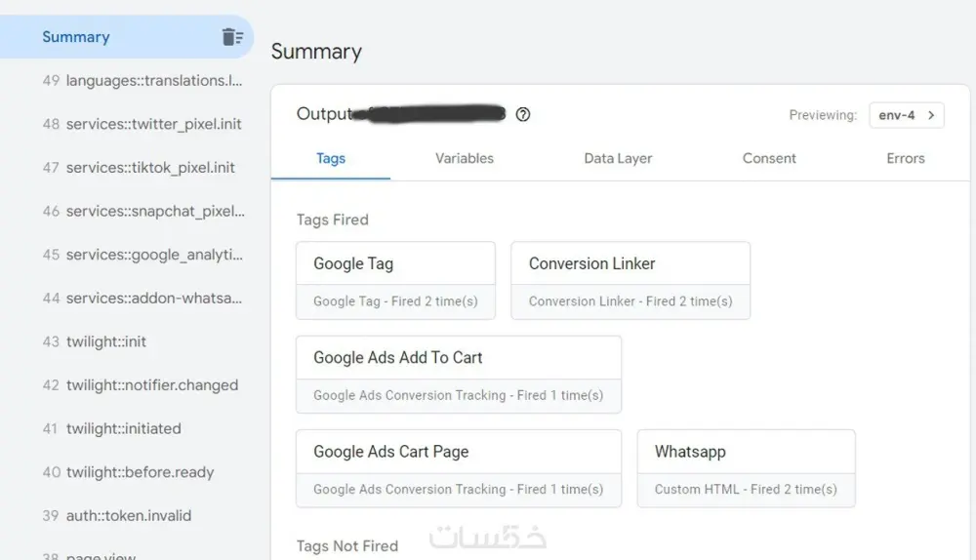Open the env-4 preview environment selector
This screenshot has height=560, width=976.
(x=907, y=115)
